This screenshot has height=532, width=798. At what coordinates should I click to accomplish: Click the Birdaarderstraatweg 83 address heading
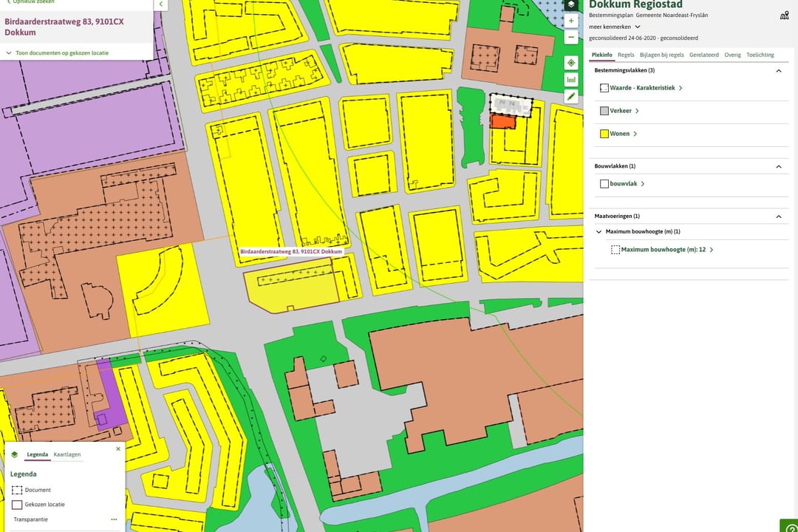click(64, 27)
